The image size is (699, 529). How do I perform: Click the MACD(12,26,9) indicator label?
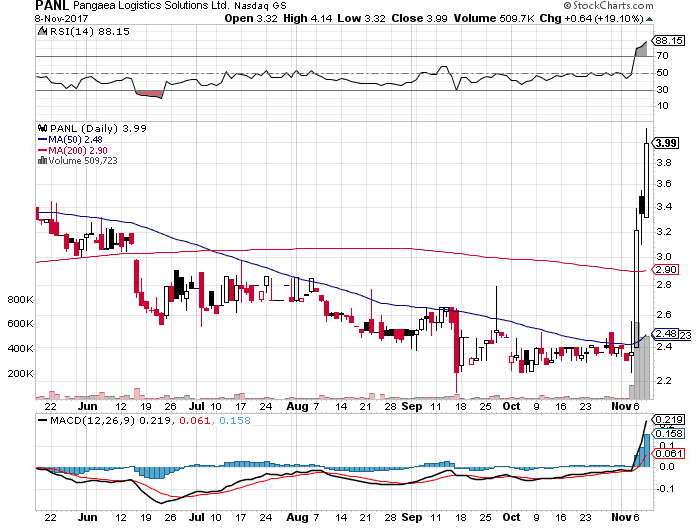92,421
